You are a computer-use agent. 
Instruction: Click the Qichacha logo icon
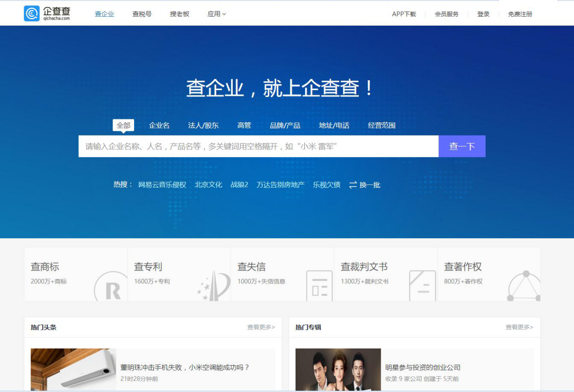pyautogui.click(x=32, y=13)
